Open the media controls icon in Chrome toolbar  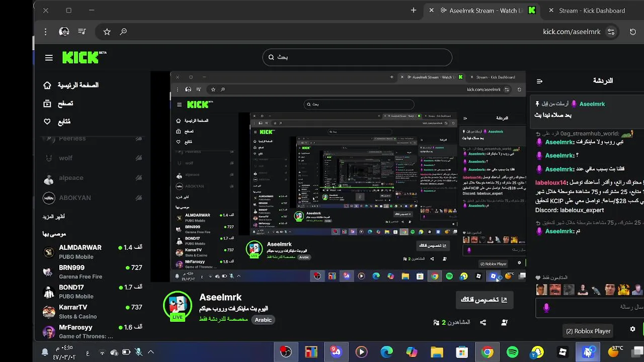point(82,32)
